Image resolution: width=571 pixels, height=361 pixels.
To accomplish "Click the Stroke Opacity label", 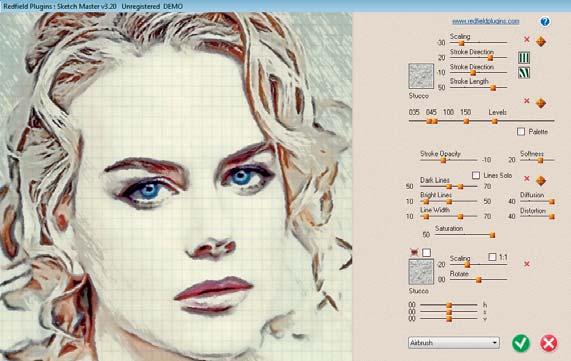I will 440,153.
